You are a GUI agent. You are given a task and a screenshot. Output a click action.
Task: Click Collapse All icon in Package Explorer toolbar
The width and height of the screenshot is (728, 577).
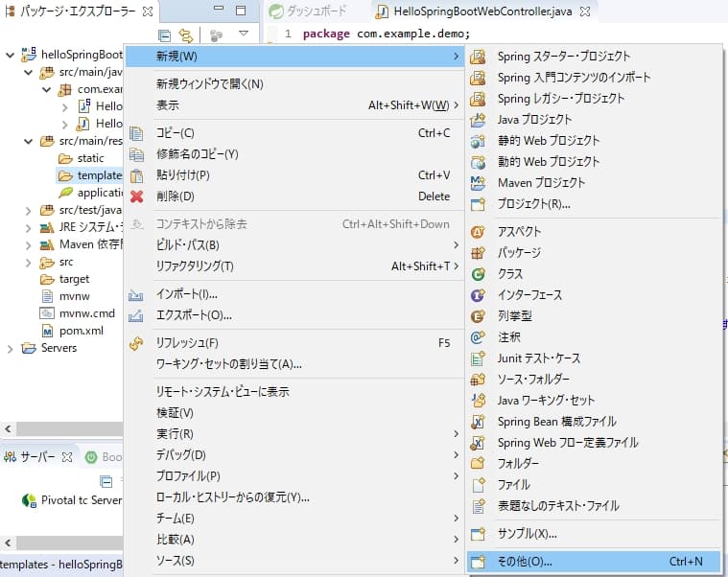pyautogui.click(x=164, y=35)
